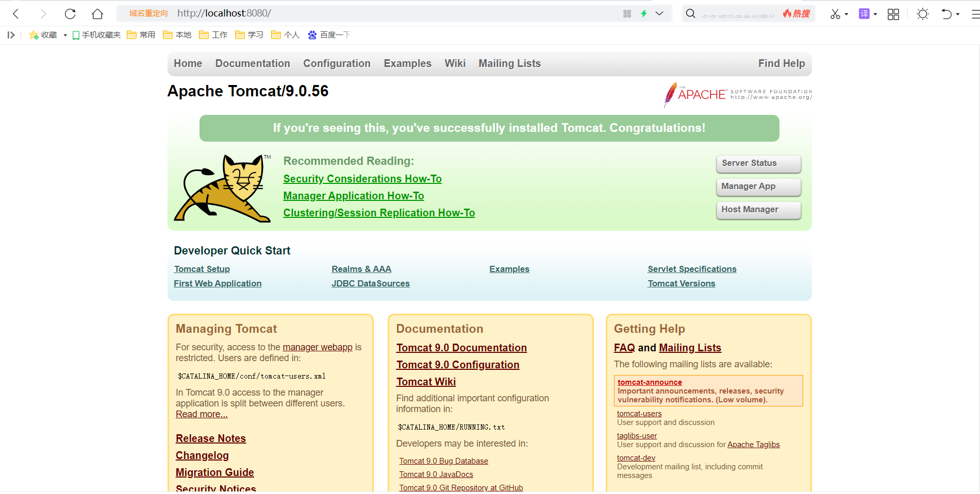Open the hamburger main menu icon
980x494 pixels.
coord(975,14)
